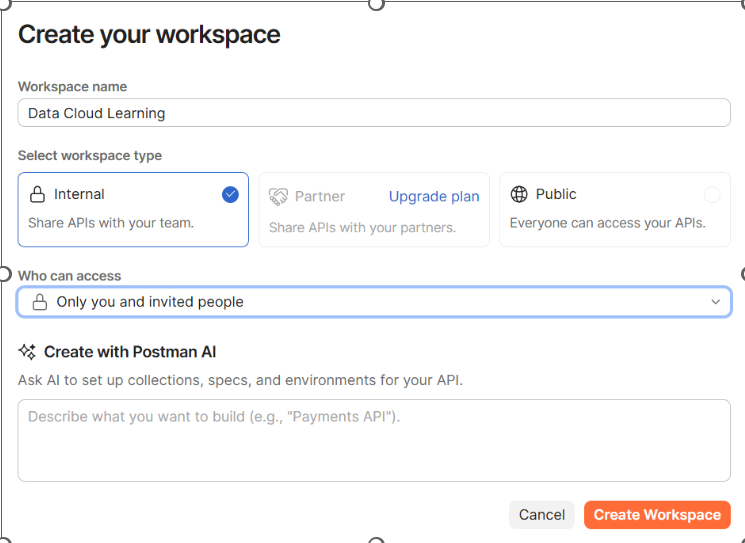Screen dimensions: 745x543
Task: Click the Workspace name label
Action: pyautogui.click(x=73, y=86)
